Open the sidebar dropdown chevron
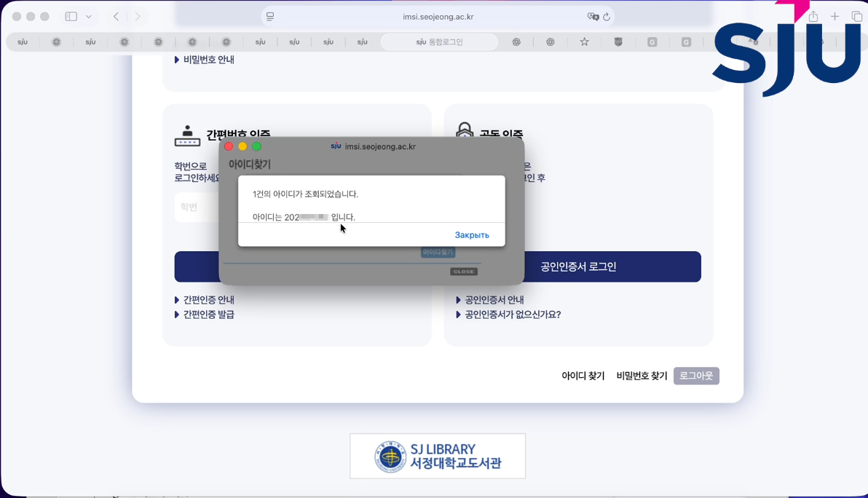This screenshot has width=868, height=498. (89, 17)
